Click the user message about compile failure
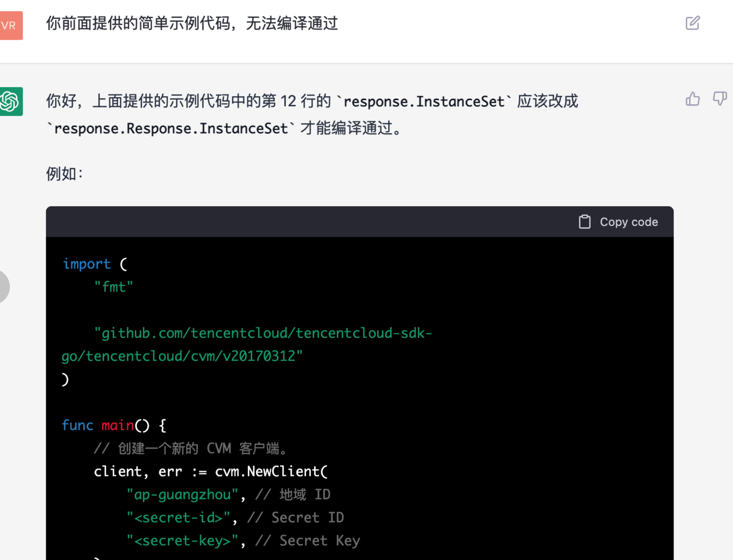The height and width of the screenshot is (560, 733). click(192, 23)
